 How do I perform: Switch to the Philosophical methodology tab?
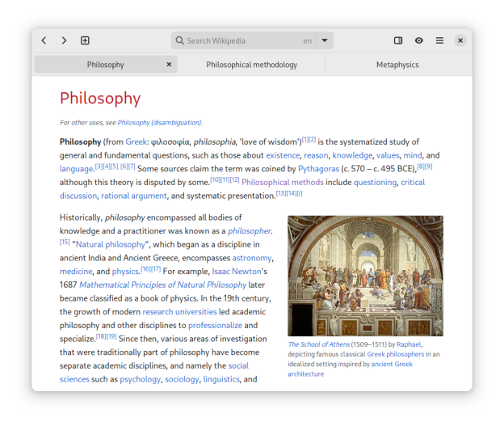(251, 65)
